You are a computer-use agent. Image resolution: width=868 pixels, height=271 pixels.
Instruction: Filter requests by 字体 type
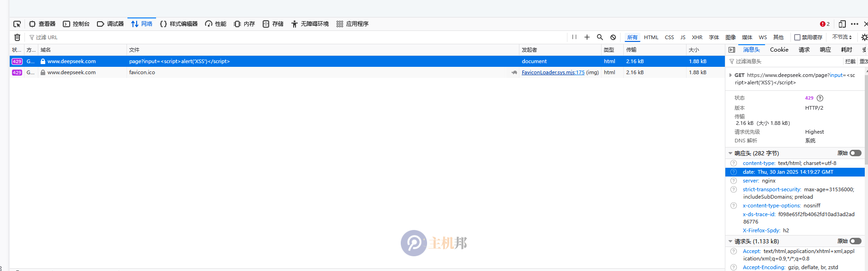[x=714, y=37]
